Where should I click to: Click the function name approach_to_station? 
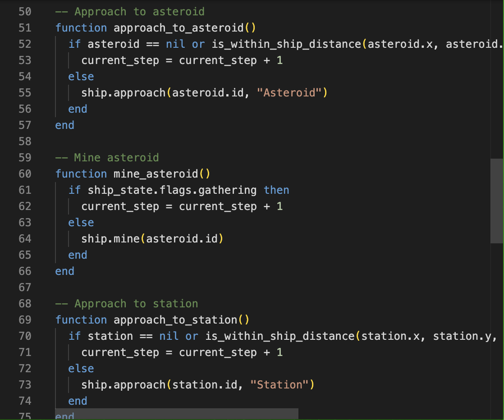[x=176, y=320]
